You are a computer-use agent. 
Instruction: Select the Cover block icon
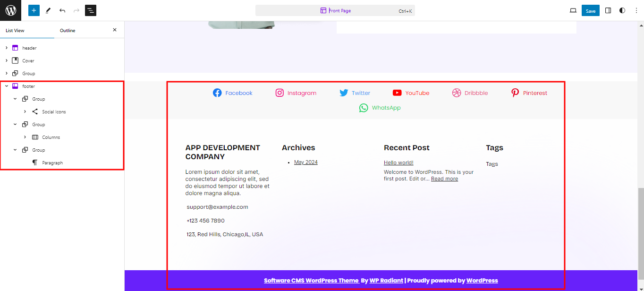[x=15, y=60]
